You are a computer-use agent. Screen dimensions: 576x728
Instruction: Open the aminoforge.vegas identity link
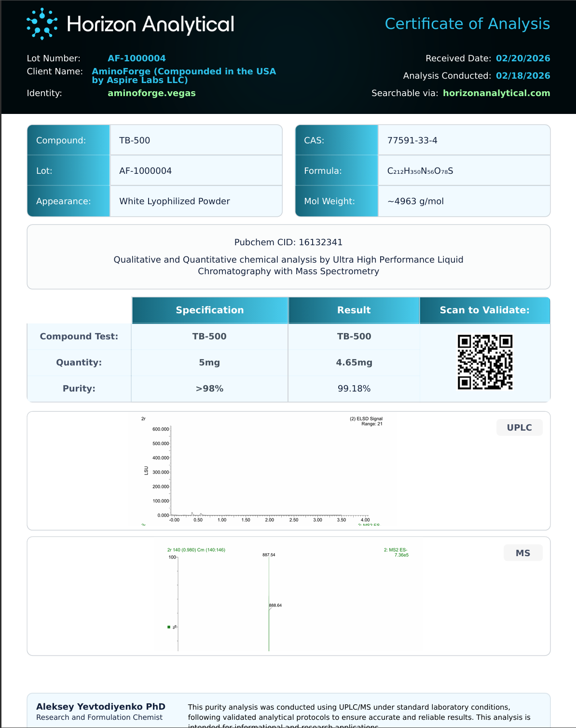[151, 93]
